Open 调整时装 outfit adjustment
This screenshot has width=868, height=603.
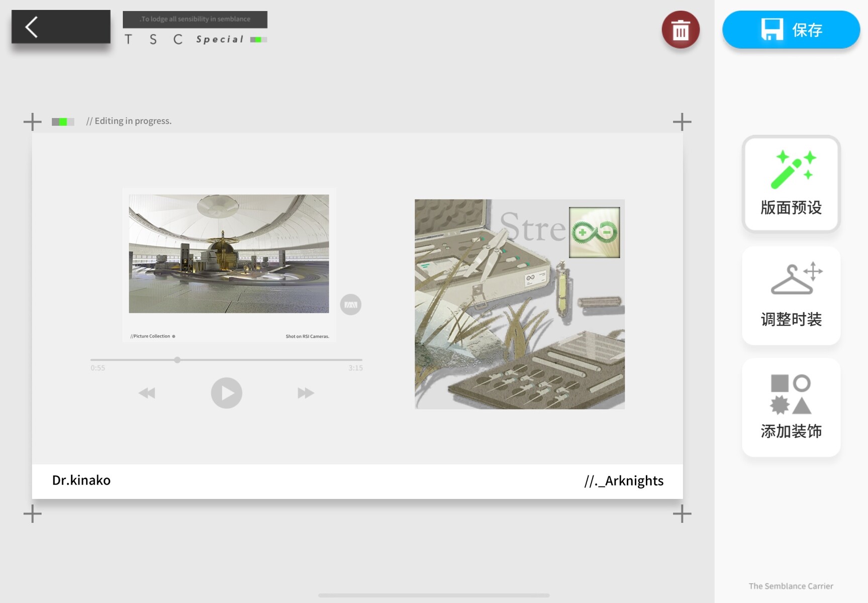point(791,295)
